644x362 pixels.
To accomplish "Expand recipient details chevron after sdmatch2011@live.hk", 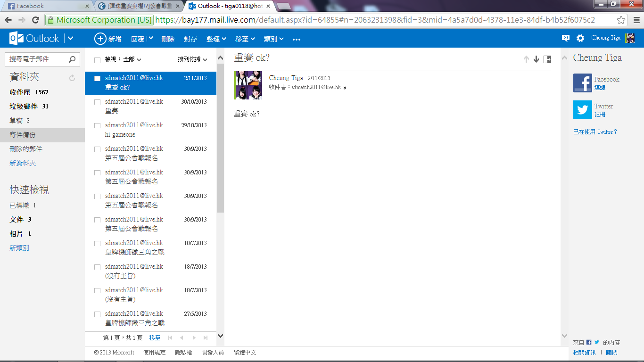I will 345,88.
